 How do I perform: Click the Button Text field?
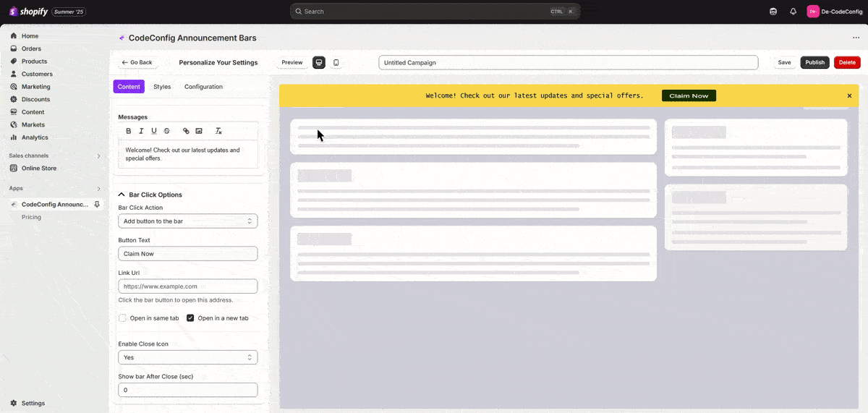188,254
